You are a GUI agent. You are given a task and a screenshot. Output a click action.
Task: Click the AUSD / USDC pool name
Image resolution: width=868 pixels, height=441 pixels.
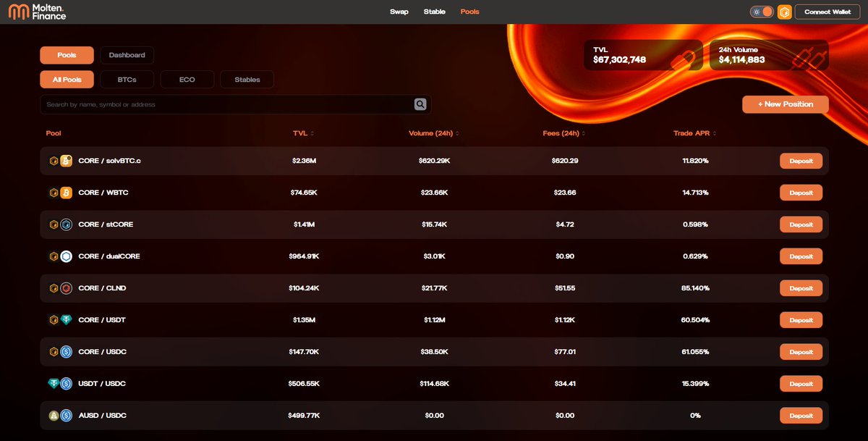(x=102, y=416)
